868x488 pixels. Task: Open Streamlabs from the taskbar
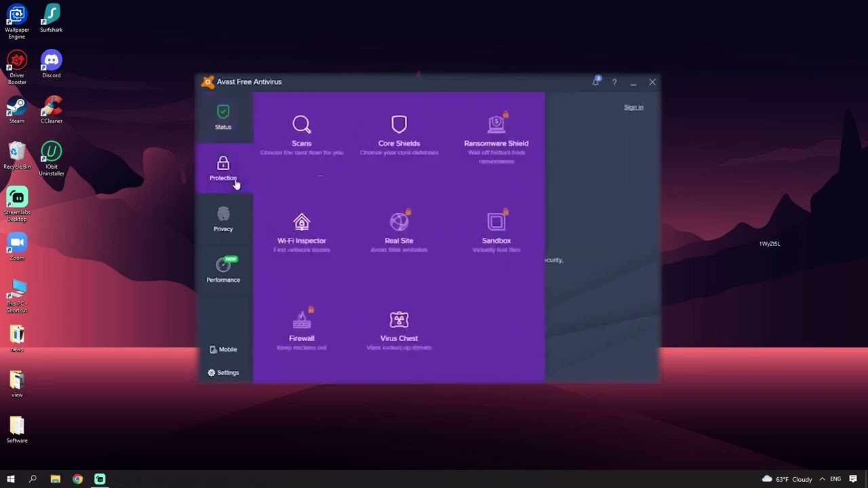tap(100, 479)
